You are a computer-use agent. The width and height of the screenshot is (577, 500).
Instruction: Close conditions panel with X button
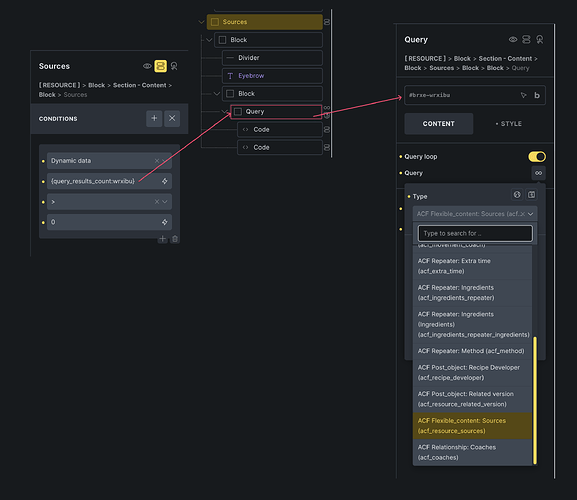tap(172, 118)
